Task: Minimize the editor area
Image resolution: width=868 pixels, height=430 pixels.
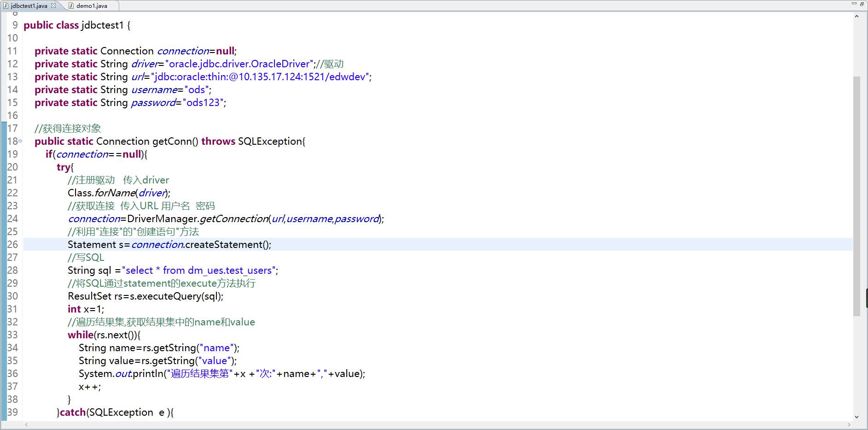Action: pyautogui.click(x=854, y=4)
